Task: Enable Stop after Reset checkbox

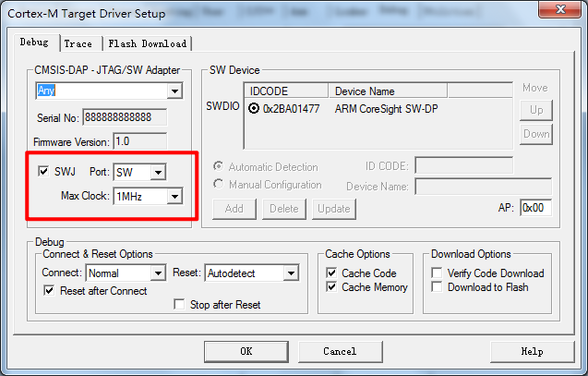Action: 179,305
